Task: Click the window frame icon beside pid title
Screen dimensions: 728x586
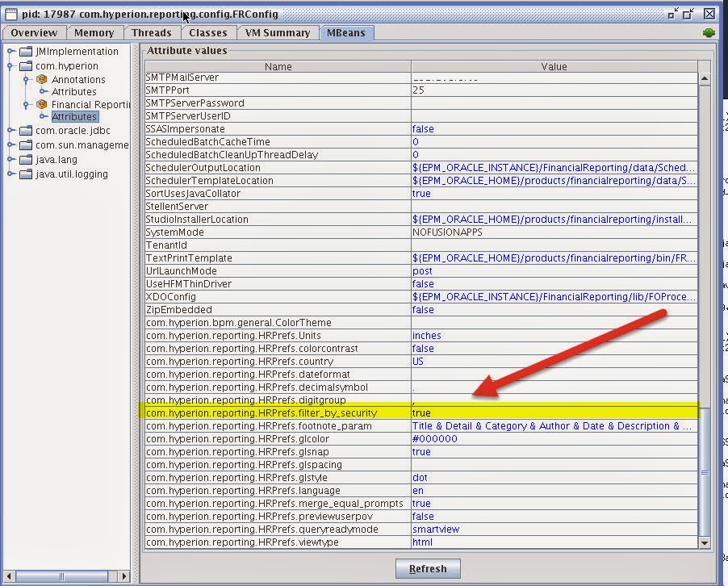Action: click(x=11, y=15)
